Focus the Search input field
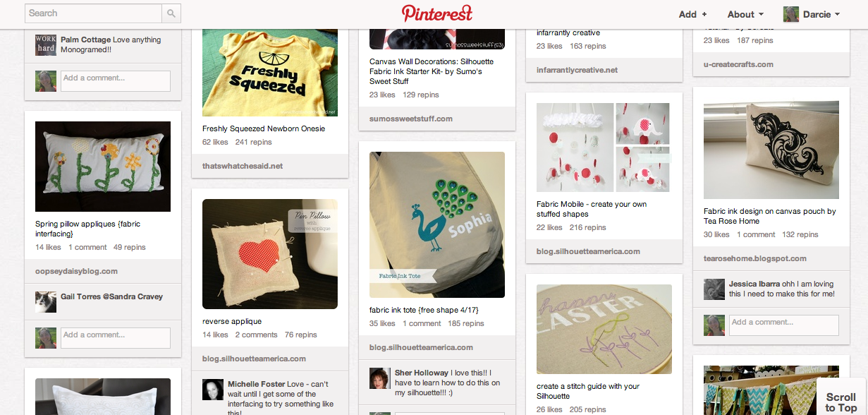Viewport: 868px width, 415px height. [x=94, y=13]
